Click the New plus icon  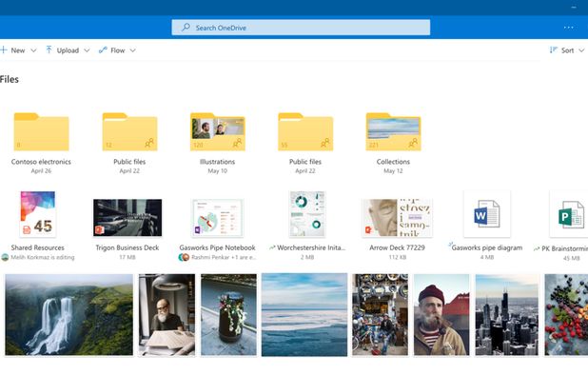pos(4,49)
